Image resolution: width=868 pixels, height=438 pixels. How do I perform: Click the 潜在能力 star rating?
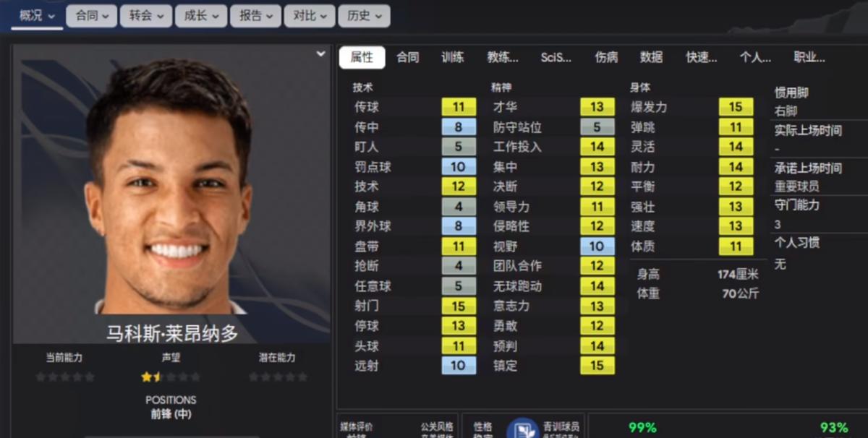(x=278, y=377)
